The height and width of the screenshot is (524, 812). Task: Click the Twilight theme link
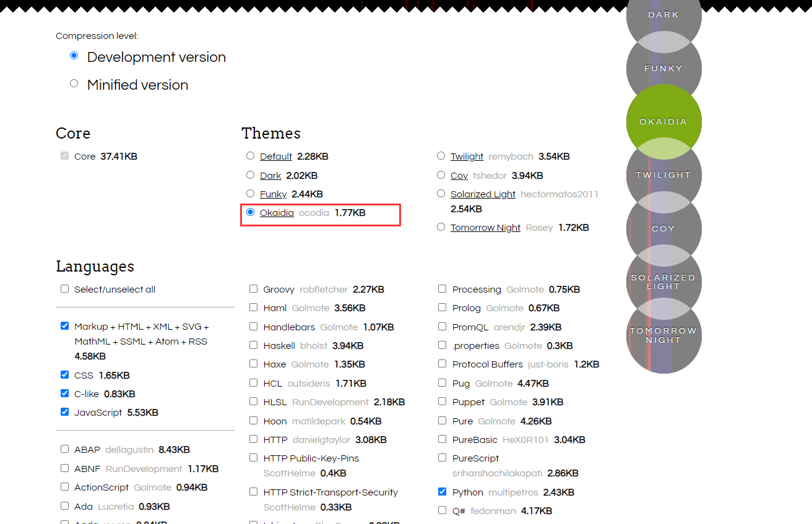coord(467,156)
